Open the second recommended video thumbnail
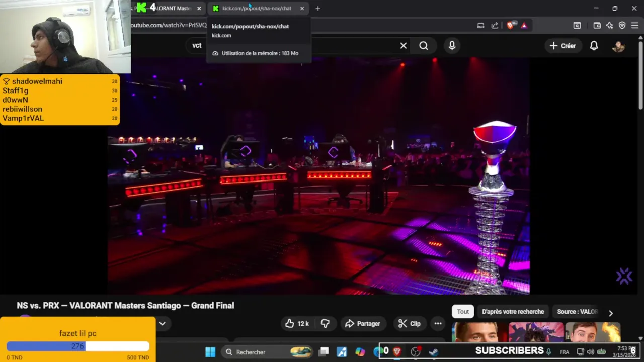Image resolution: width=644 pixels, height=362 pixels. 536,332
